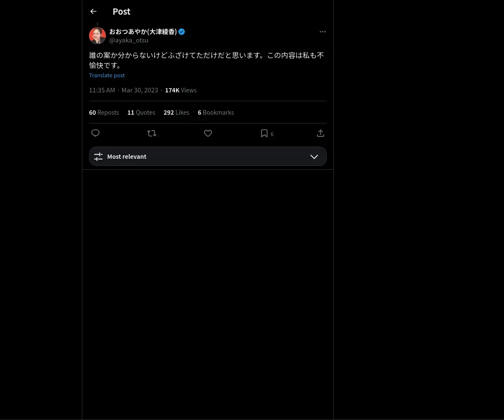The height and width of the screenshot is (420, 504).
Task: Open the 292 Likes list
Action: 176,113
